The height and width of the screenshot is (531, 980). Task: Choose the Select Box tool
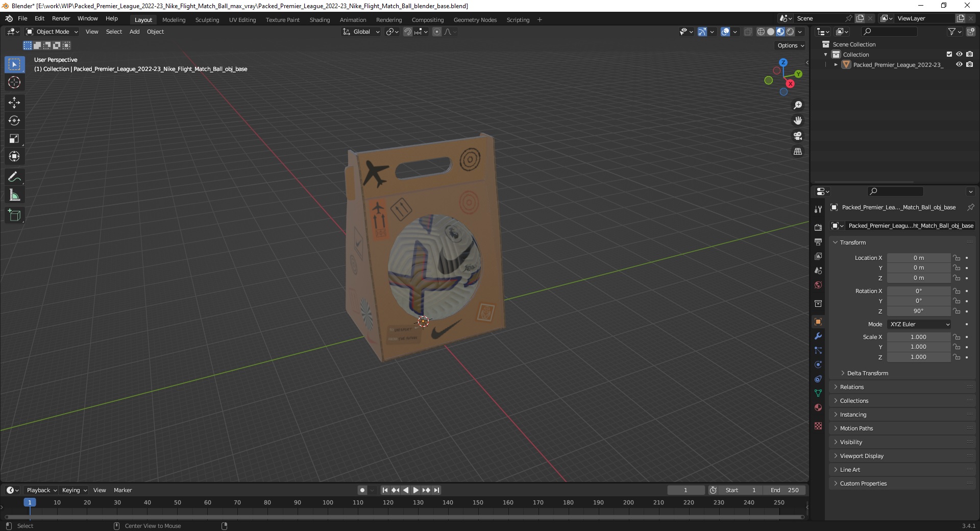pos(14,64)
